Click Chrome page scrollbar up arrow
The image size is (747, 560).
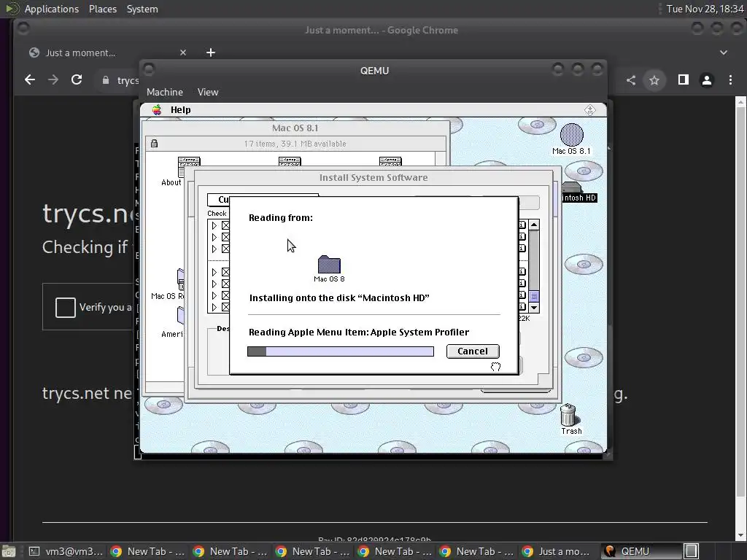point(741,101)
